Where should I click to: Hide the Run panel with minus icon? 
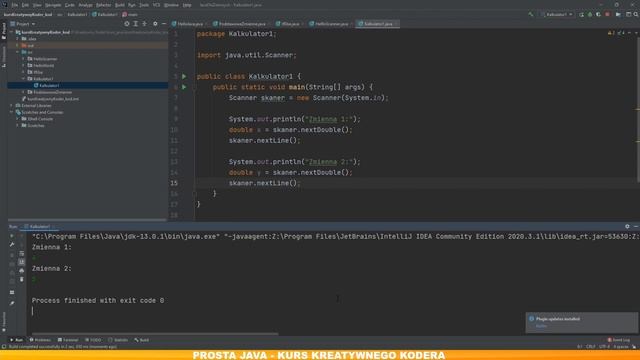pos(636,226)
